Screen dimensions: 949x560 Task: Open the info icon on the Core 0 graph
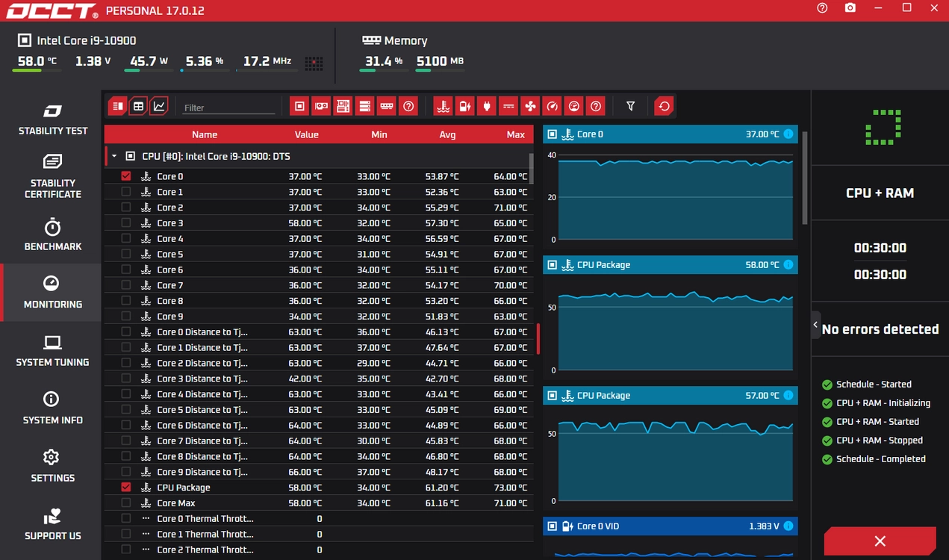pyautogui.click(x=788, y=134)
